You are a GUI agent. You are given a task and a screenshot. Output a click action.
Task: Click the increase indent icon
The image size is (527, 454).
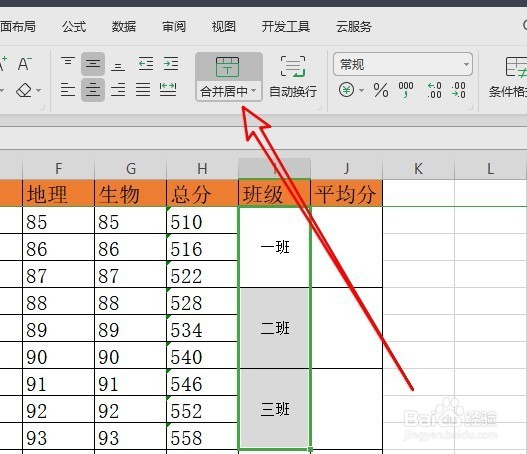(171, 64)
